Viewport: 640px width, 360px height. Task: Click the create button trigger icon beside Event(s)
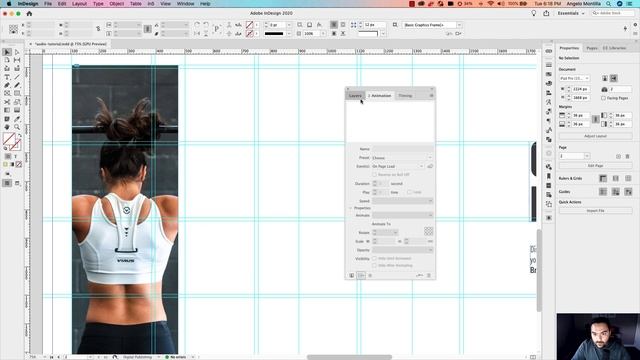click(430, 166)
